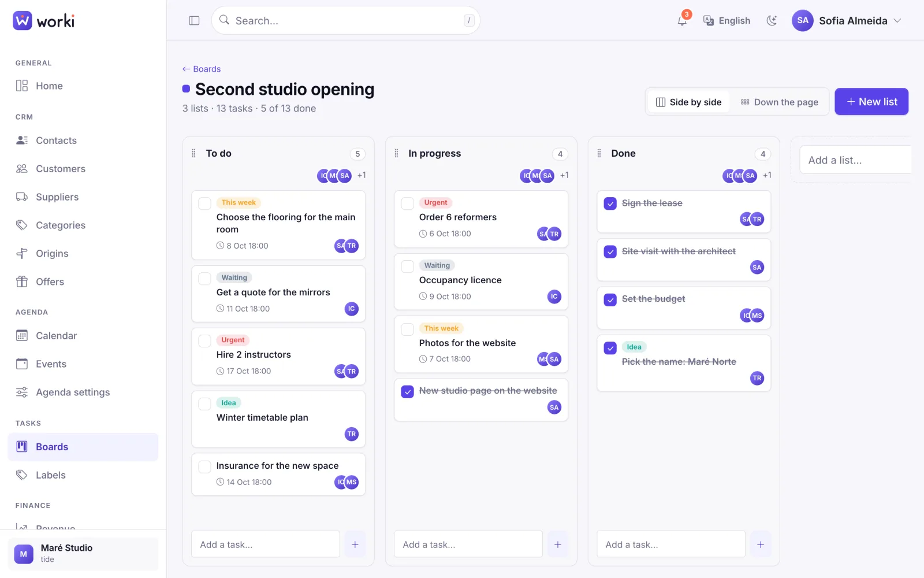Image resolution: width=924 pixels, height=578 pixels.
Task: Open the Maré Studio workspace switcher
Action: pos(83,554)
